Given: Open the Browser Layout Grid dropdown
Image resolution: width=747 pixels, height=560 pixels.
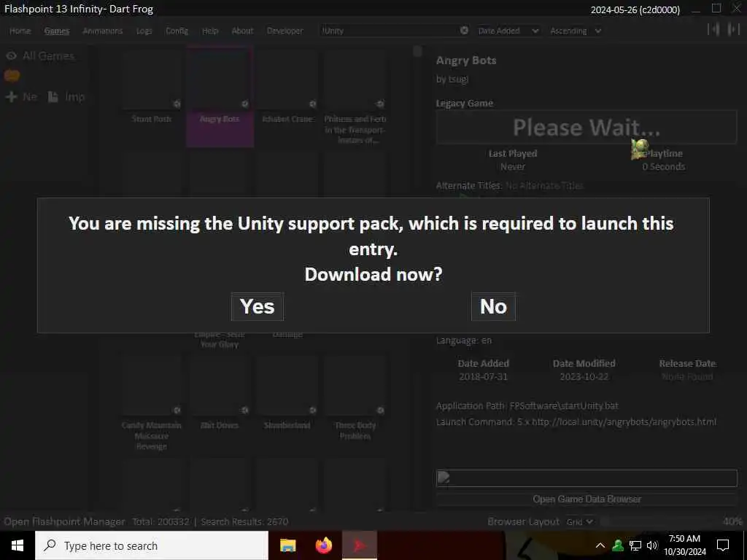Looking at the screenshot, I should (x=579, y=521).
